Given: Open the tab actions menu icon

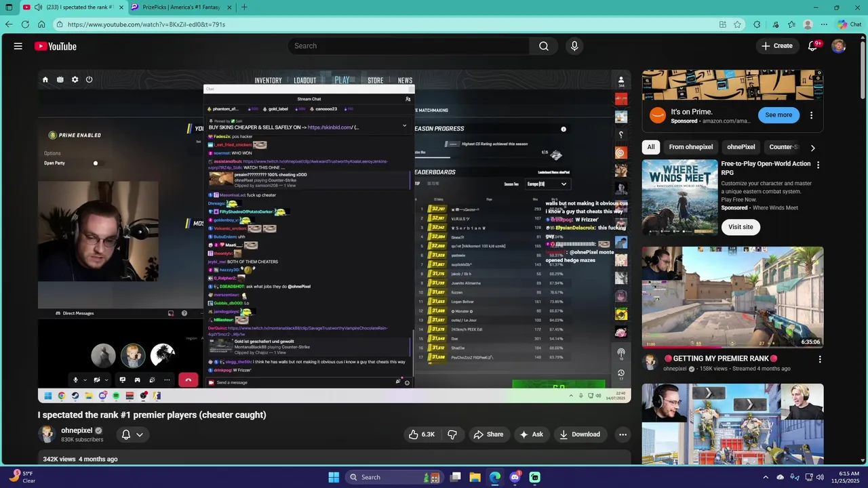Looking at the screenshot, I should [9, 7].
